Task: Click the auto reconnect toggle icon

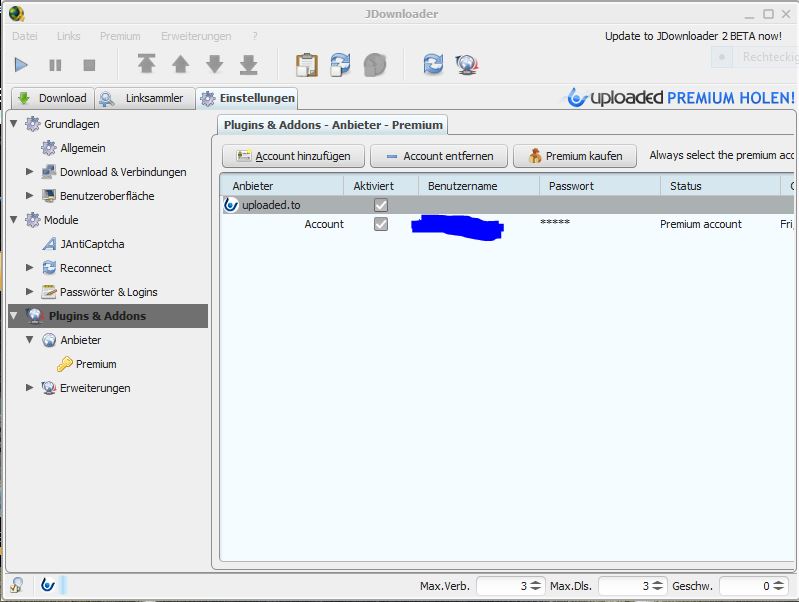Action: [340, 65]
